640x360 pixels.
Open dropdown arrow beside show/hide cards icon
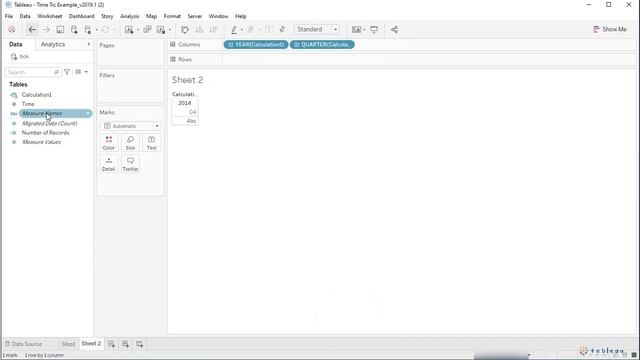(x=364, y=29)
